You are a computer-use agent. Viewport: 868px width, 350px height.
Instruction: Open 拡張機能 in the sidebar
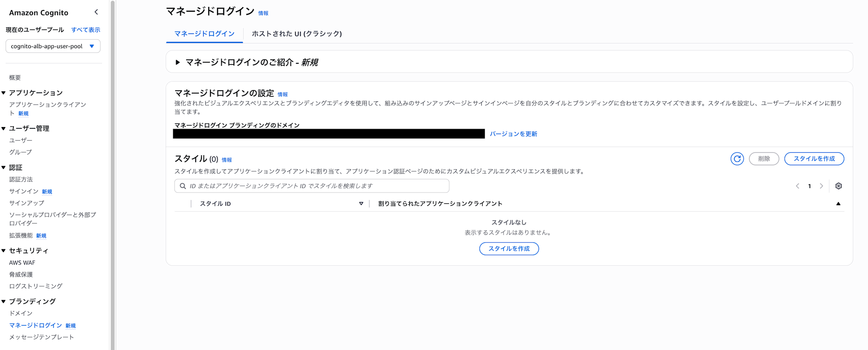(21, 236)
